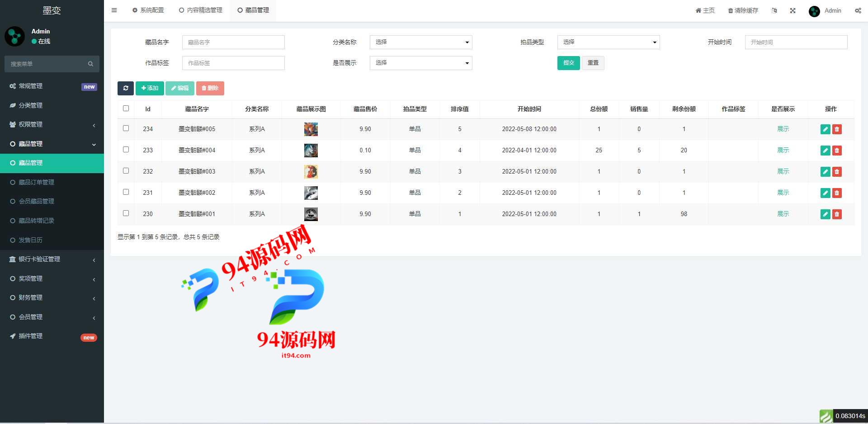This screenshot has width=868, height=424.
Task: Open 藏品订单管理 in the sidebar
Action: point(52,182)
